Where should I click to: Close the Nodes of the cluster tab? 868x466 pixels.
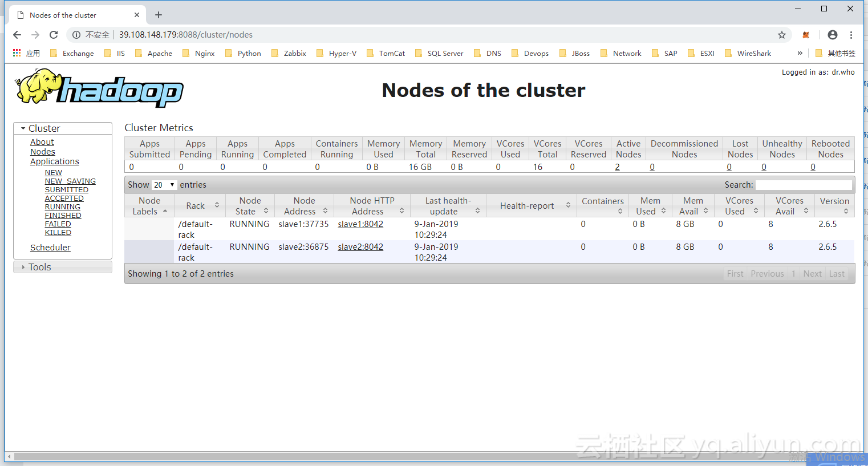click(x=137, y=15)
